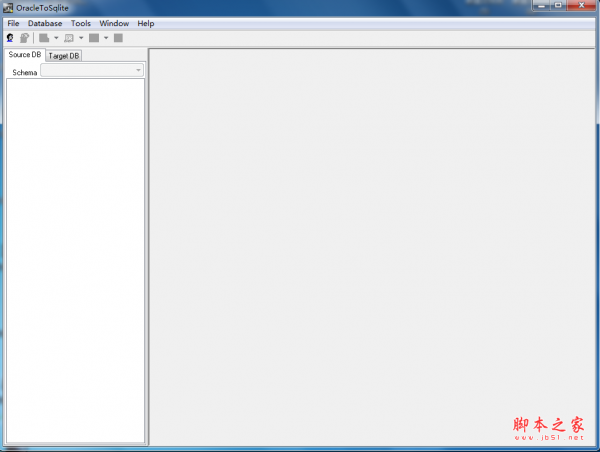The width and height of the screenshot is (600, 452).
Task: Open the Database menu
Action: [45, 23]
